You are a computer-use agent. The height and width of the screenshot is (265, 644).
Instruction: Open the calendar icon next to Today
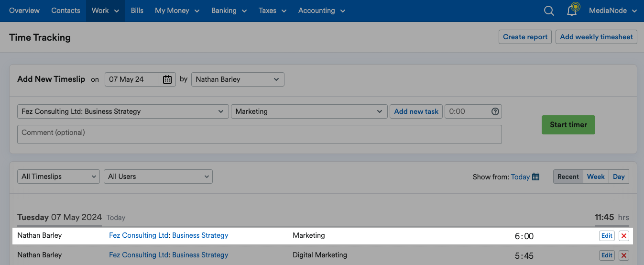[x=535, y=177]
